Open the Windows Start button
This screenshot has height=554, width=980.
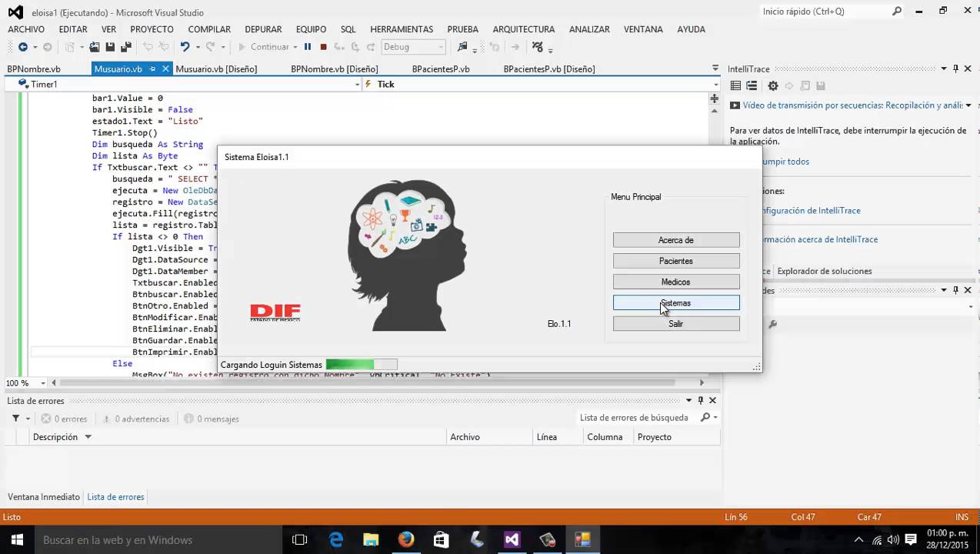pos(16,539)
